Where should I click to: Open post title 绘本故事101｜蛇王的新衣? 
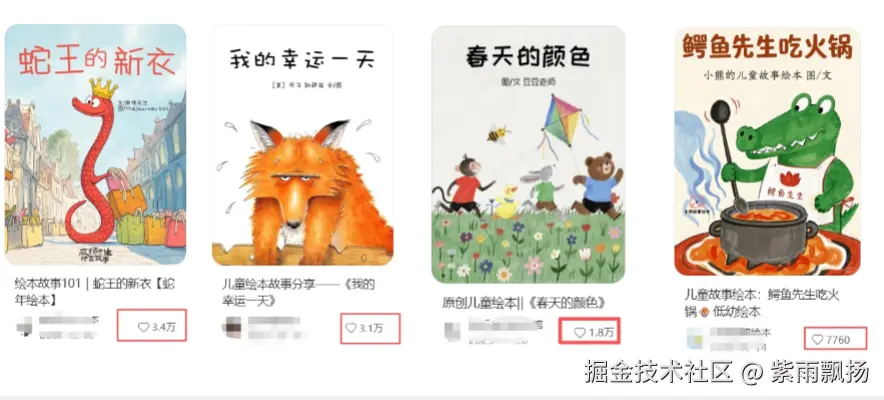95,292
